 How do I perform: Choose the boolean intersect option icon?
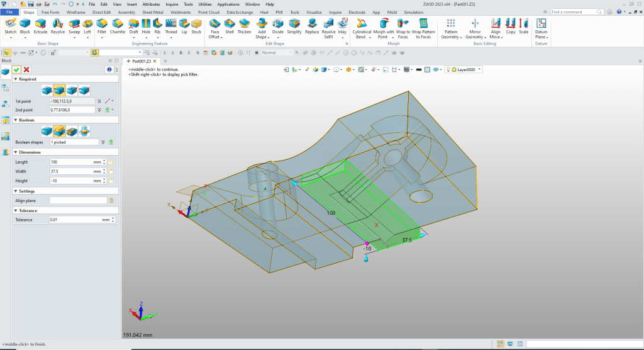84,131
